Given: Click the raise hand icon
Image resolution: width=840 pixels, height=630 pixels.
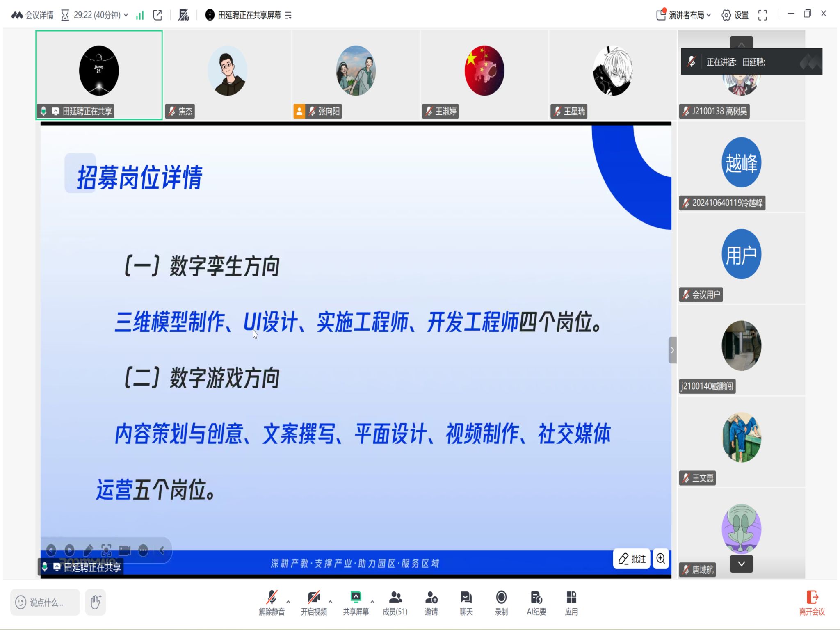Looking at the screenshot, I should (x=96, y=602).
